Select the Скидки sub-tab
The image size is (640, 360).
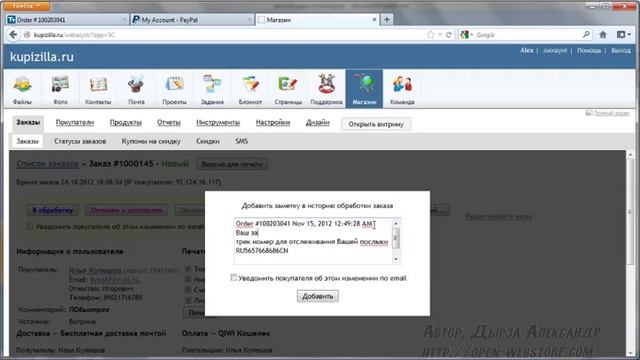click(208, 141)
